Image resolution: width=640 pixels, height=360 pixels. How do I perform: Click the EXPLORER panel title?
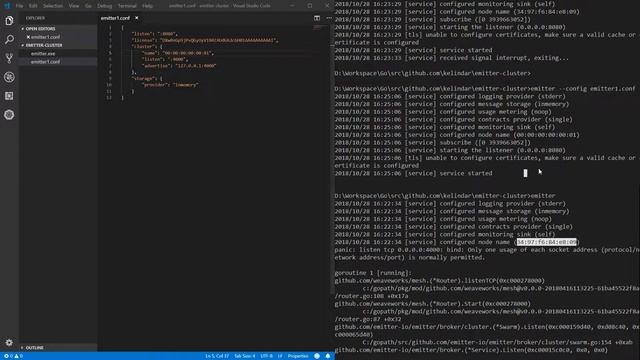point(36,18)
